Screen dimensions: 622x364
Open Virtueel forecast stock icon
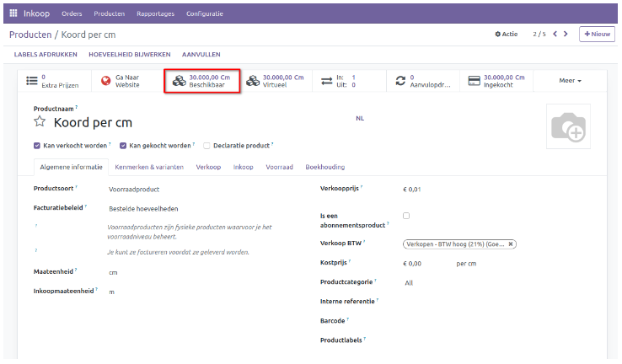pos(253,81)
